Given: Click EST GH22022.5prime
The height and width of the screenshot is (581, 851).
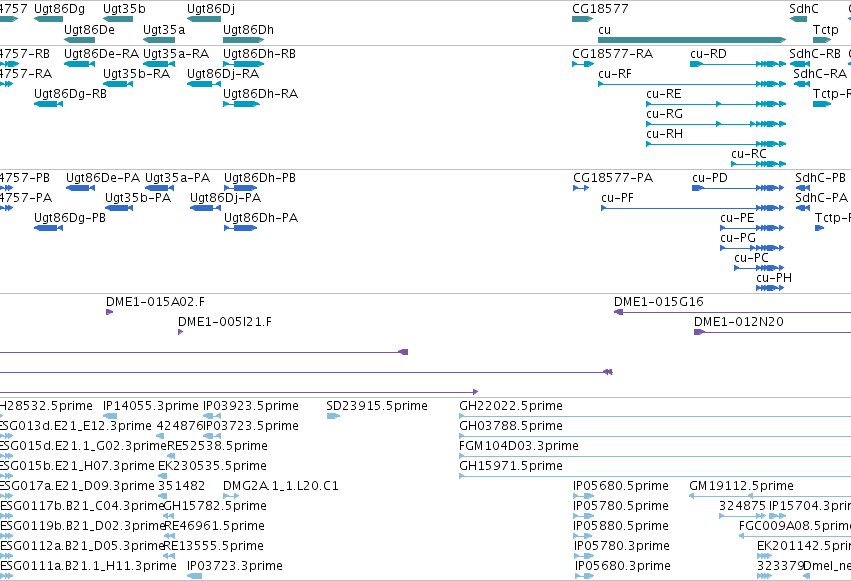Looking at the screenshot, I should [655, 416].
